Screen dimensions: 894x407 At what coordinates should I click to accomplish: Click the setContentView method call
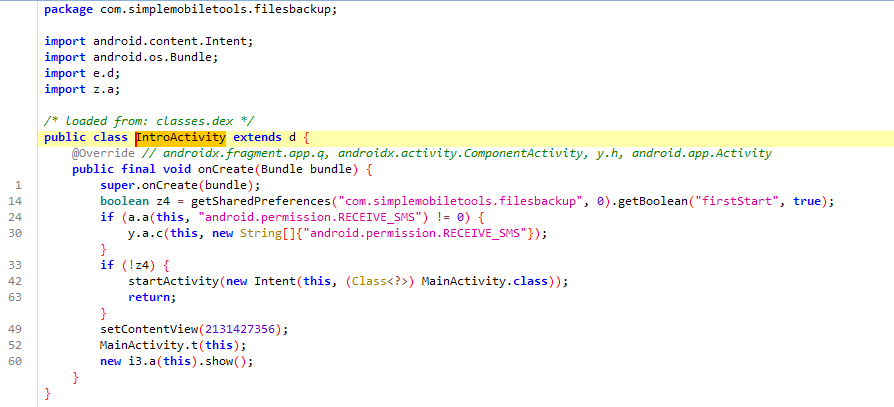pos(149,329)
